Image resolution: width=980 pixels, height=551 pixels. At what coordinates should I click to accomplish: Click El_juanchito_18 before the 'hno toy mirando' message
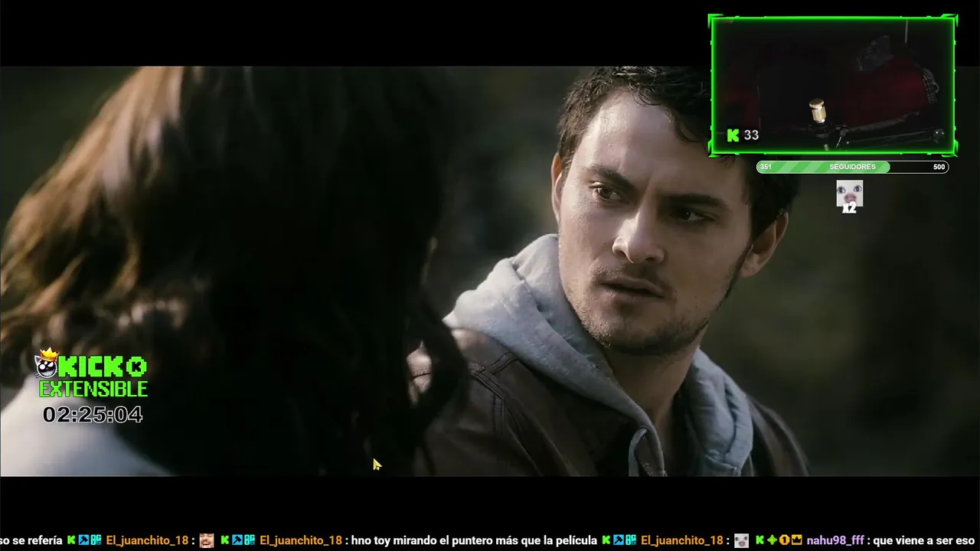(x=301, y=540)
